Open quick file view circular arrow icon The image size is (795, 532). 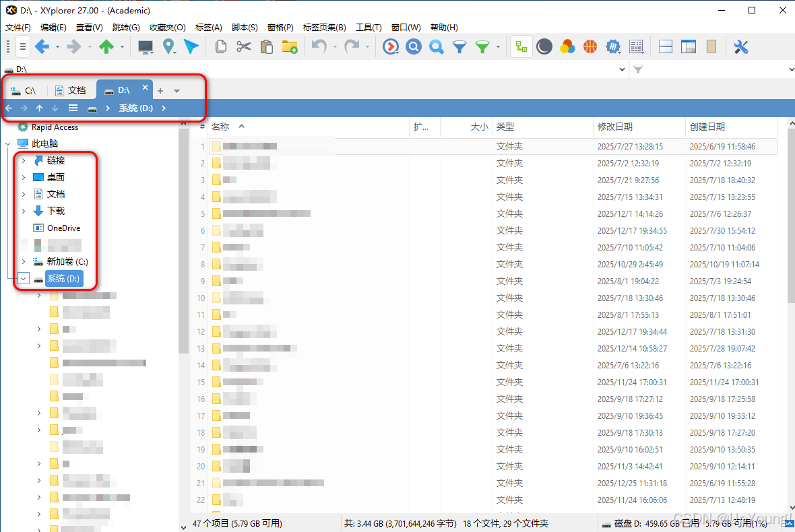(x=390, y=47)
